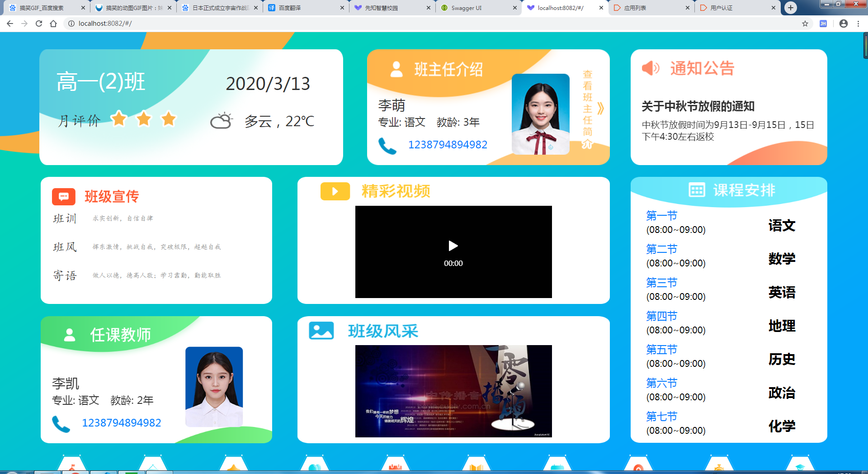The image size is (868, 474).
Task: Reload the current page
Action: coord(39,24)
